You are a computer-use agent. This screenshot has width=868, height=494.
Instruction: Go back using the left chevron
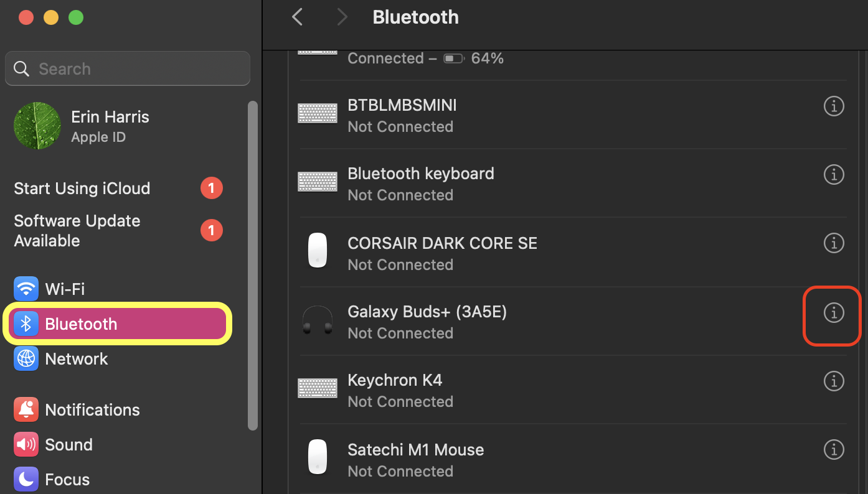[x=298, y=17]
